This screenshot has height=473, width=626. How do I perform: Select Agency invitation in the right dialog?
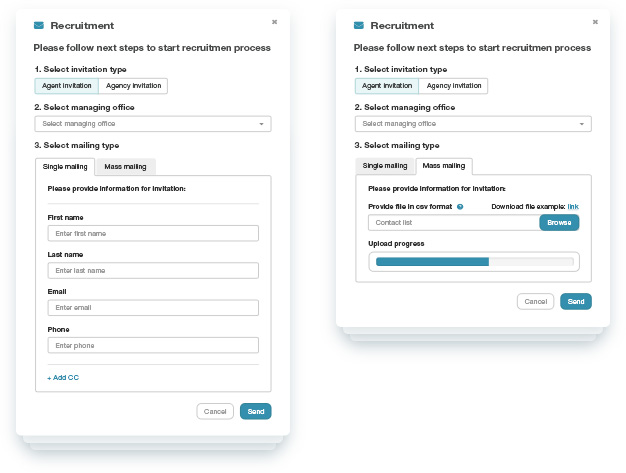454,86
